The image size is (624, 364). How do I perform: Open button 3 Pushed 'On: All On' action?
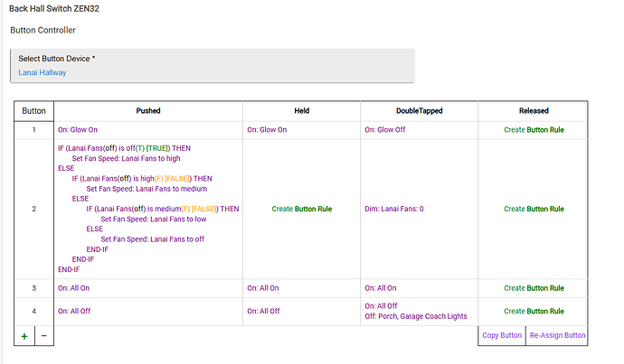[x=73, y=288]
